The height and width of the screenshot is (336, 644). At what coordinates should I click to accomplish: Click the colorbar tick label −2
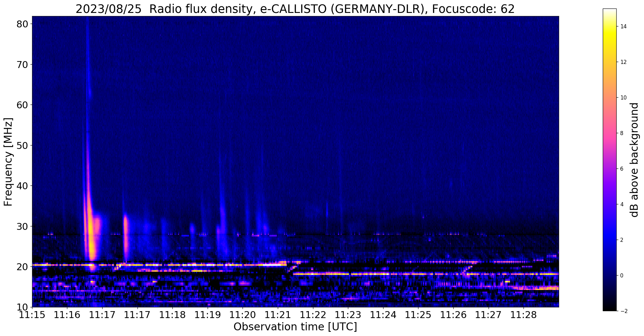coord(623,311)
